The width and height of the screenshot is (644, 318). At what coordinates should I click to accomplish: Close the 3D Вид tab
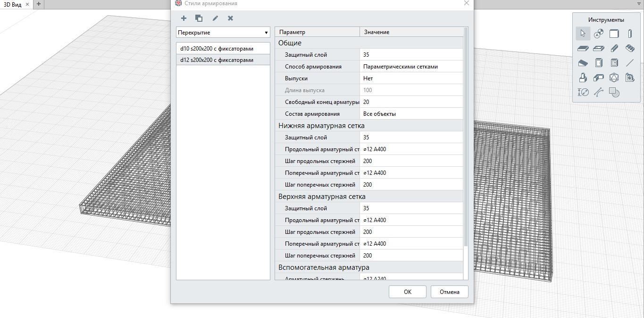point(27,4)
